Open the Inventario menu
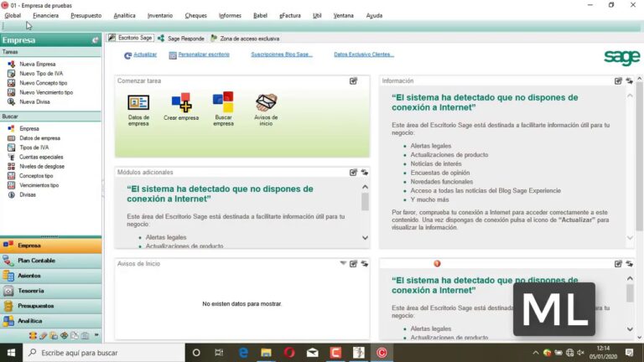Screen dimensions: 644x362 pos(160,16)
